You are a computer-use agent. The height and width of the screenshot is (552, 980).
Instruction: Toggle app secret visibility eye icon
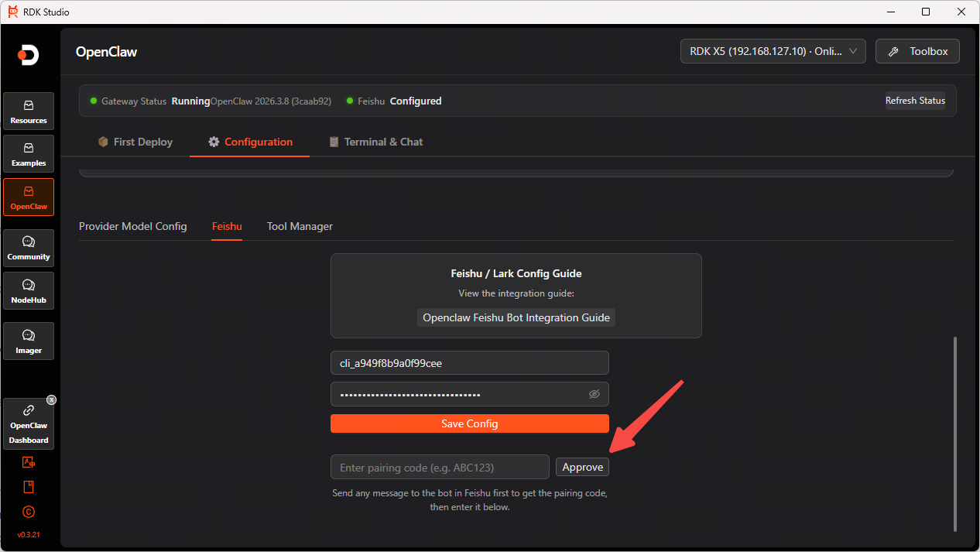(595, 394)
